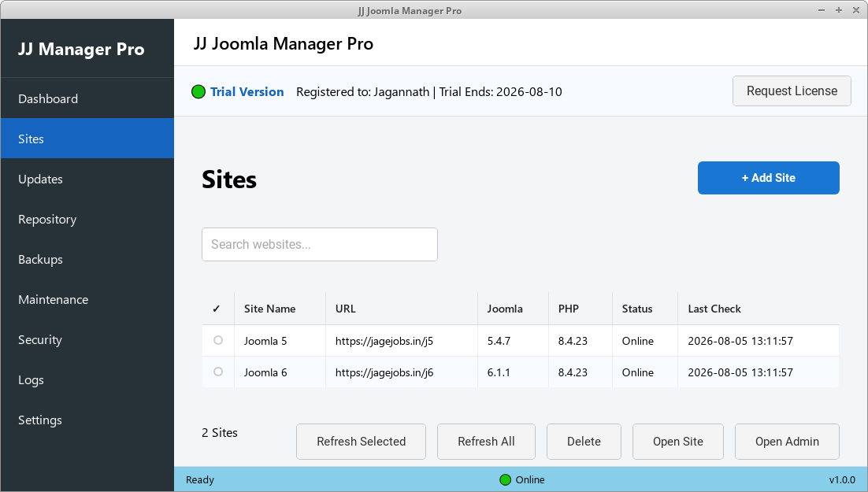The height and width of the screenshot is (492, 868).
Task: Close the JJ Joomla Manager Pro window
Action: [856, 10]
